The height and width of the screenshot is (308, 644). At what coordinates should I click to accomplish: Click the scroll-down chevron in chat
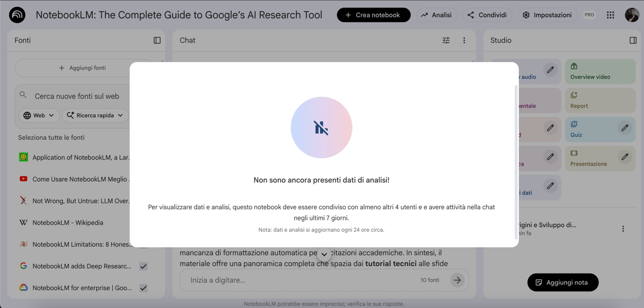[x=324, y=254]
